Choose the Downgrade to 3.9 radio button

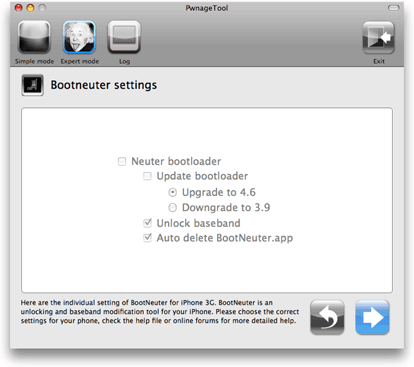tap(173, 208)
